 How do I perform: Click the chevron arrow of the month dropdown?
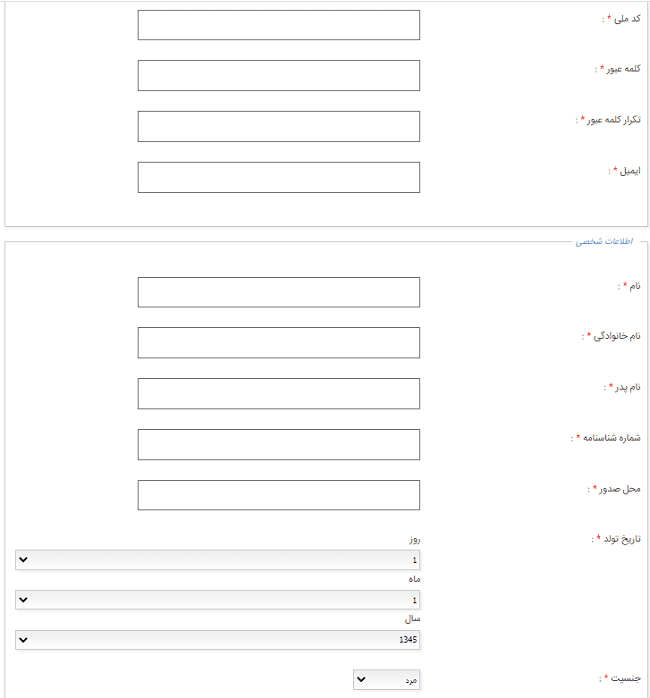(x=24, y=600)
